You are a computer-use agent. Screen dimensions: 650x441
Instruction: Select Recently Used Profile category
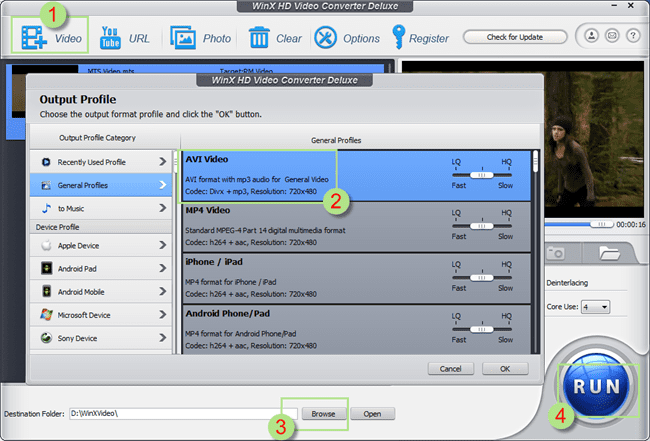(101, 162)
